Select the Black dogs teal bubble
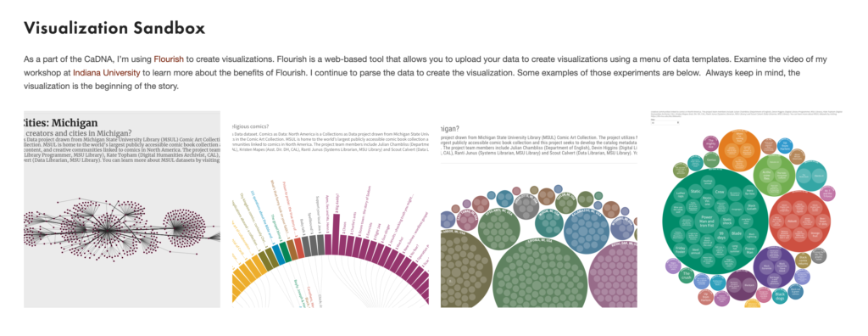 point(780,296)
